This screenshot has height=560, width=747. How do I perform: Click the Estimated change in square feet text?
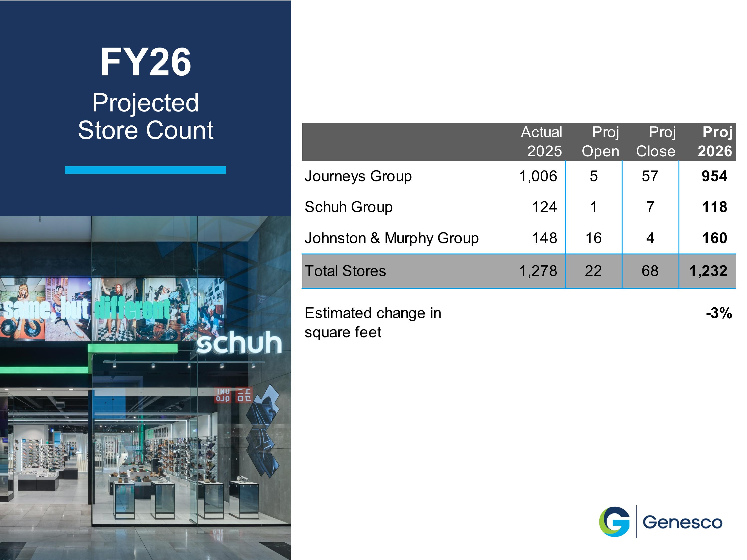(x=373, y=322)
